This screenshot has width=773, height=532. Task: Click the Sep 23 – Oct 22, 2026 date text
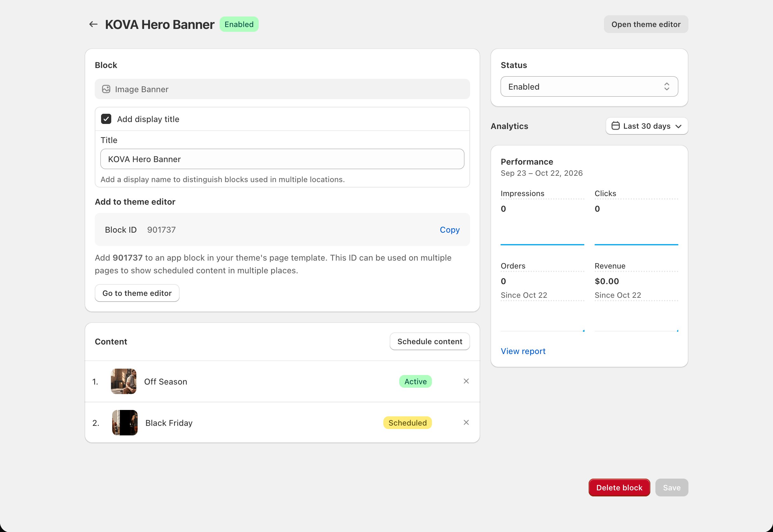[x=541, y=173]
